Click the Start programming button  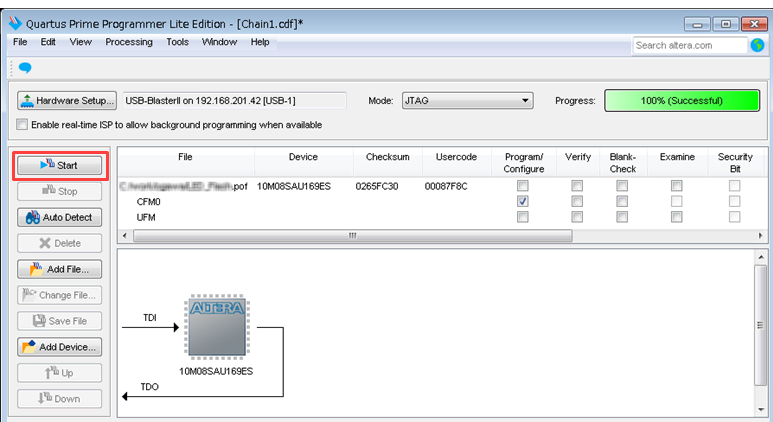[60, 165]
